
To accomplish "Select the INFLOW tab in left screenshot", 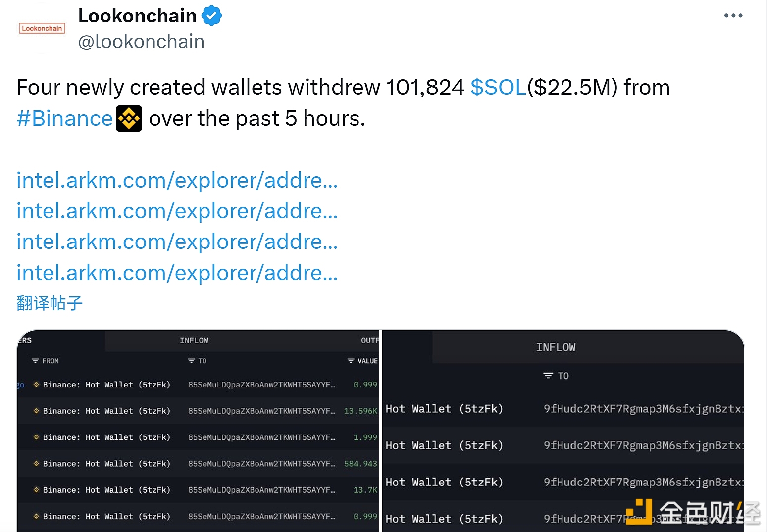I will coord(194,340).
